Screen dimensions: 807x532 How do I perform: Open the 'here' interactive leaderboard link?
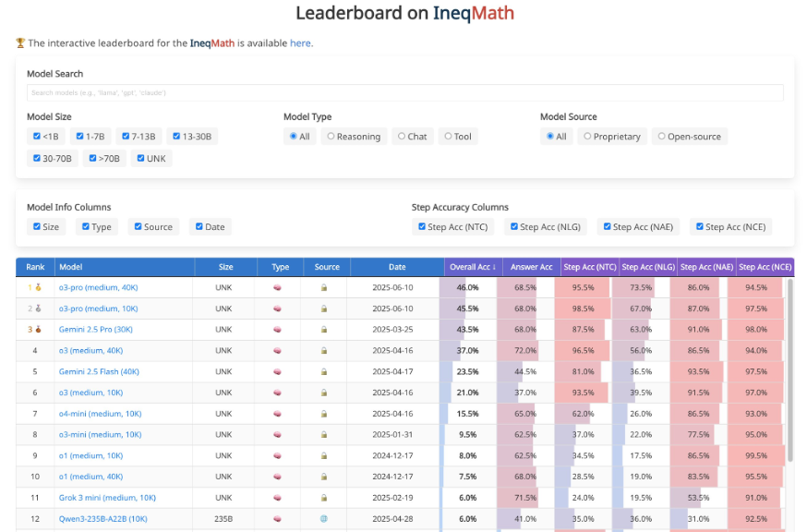click(300, 43)
